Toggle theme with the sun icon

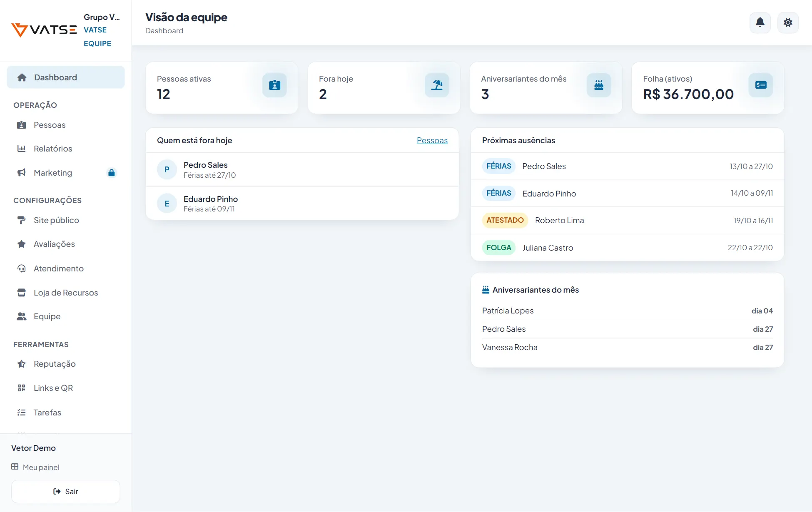tap(788, 22)
